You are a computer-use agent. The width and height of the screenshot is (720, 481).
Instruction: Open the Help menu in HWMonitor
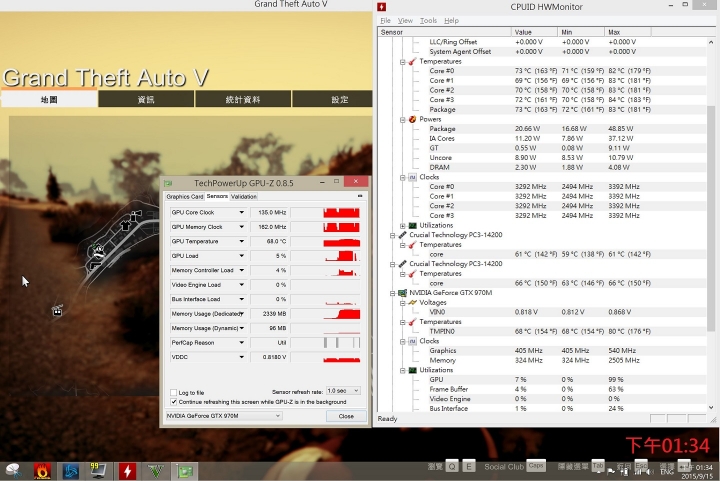(x=451, y=21)
